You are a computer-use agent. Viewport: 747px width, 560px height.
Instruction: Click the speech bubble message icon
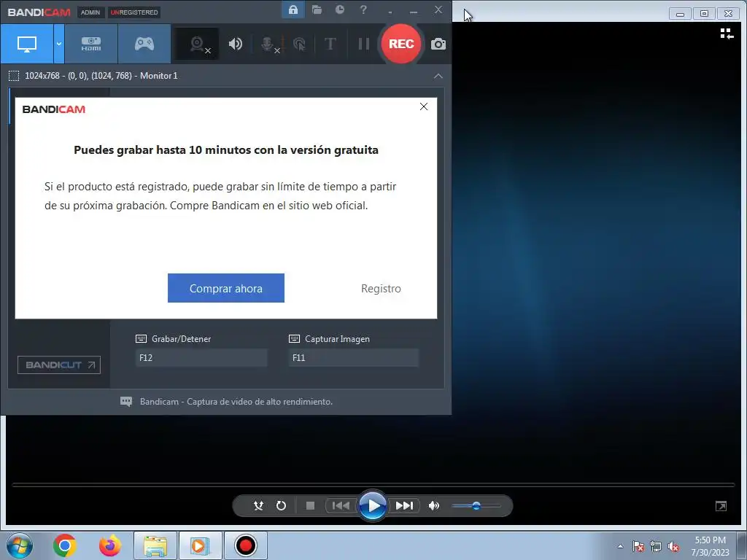(x=126, y=402)
